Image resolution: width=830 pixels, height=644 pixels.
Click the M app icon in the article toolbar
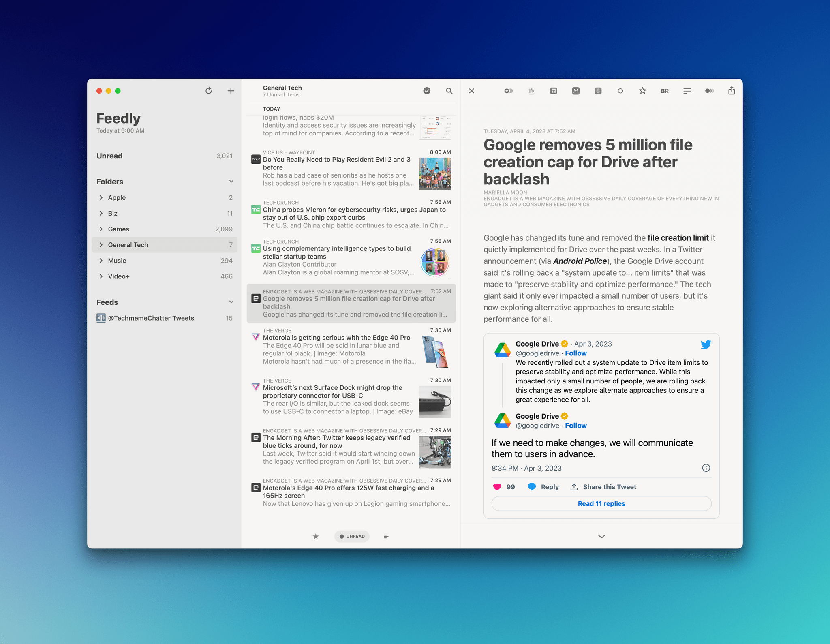(x=575, y=91)
